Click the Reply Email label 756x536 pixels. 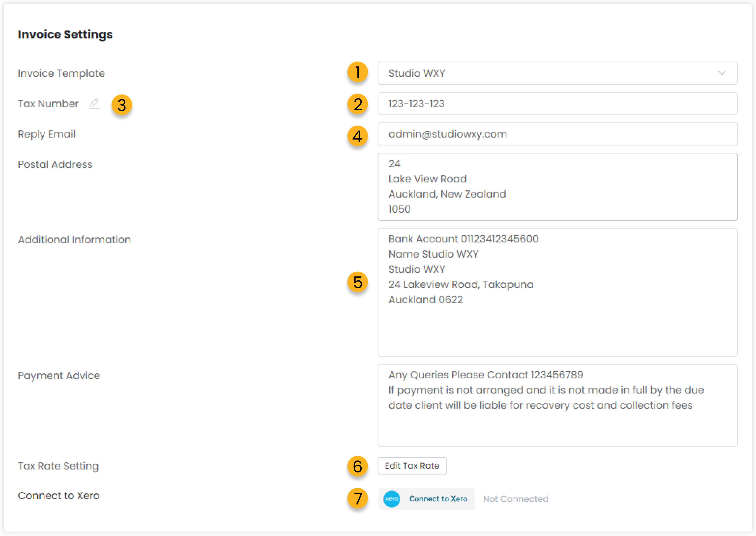pos(47,134)
